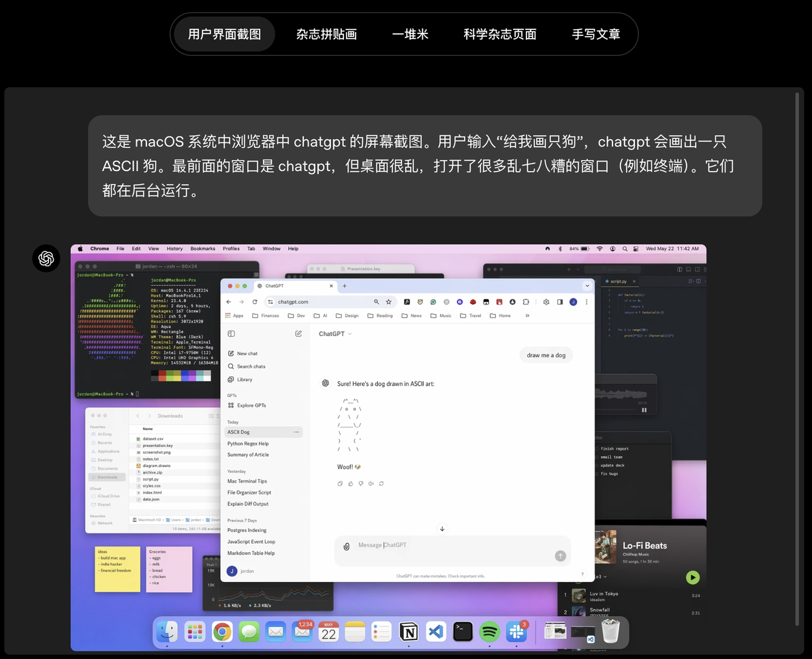This screenshot has height=659, width=812.
Task: Open Terminal from the Dock
Action: tap(463, 632)
